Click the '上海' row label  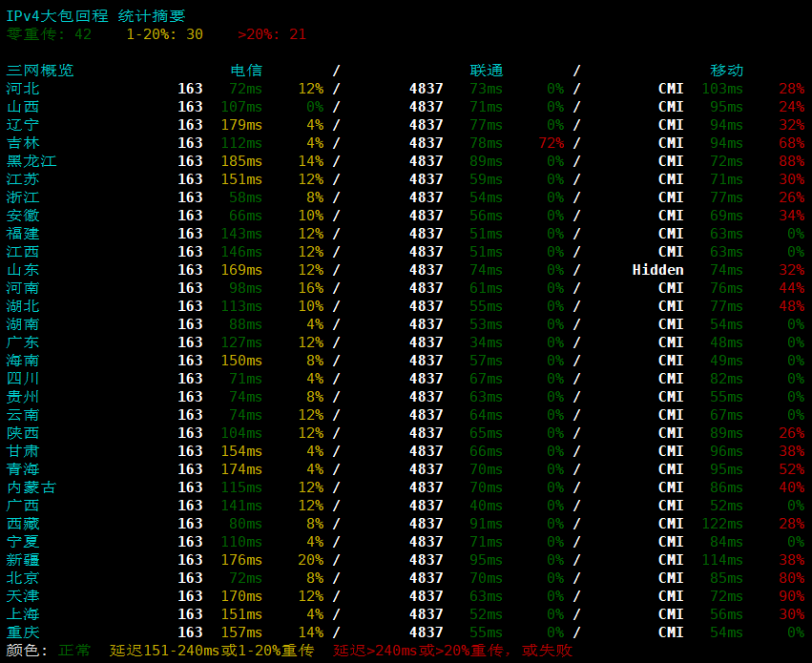(23, 613)
